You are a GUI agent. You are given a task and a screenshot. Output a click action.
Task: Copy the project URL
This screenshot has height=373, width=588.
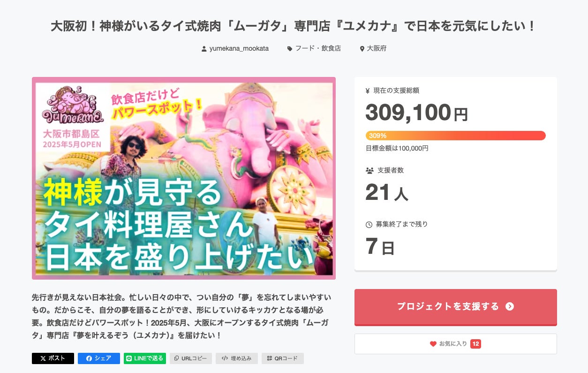[191, 358]
